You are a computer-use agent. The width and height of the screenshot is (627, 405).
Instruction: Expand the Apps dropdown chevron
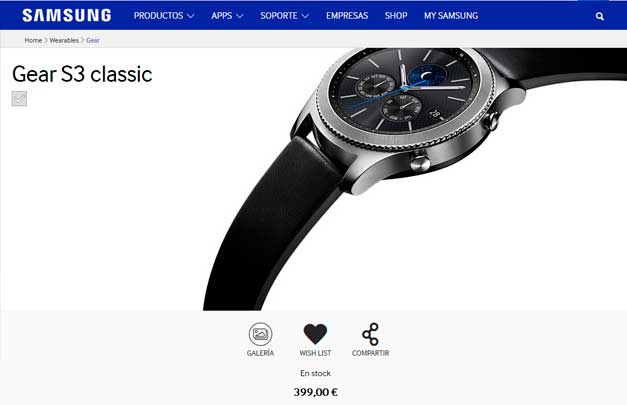[240, 16]
